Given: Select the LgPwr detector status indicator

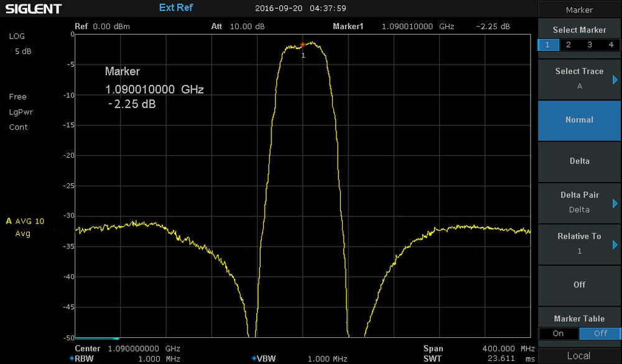Looking at the screenshot, I should pos(21,112).
